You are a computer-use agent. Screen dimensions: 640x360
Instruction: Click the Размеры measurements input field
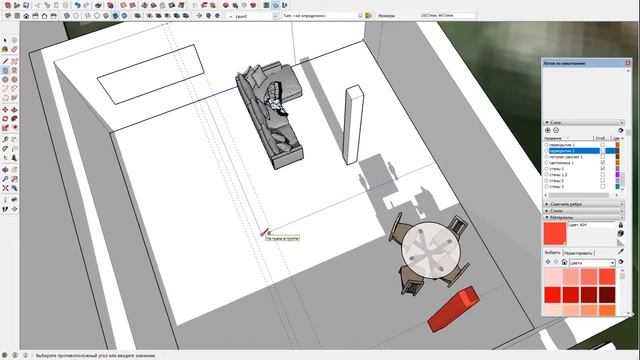pyautogui.click(x=448, y=16)
